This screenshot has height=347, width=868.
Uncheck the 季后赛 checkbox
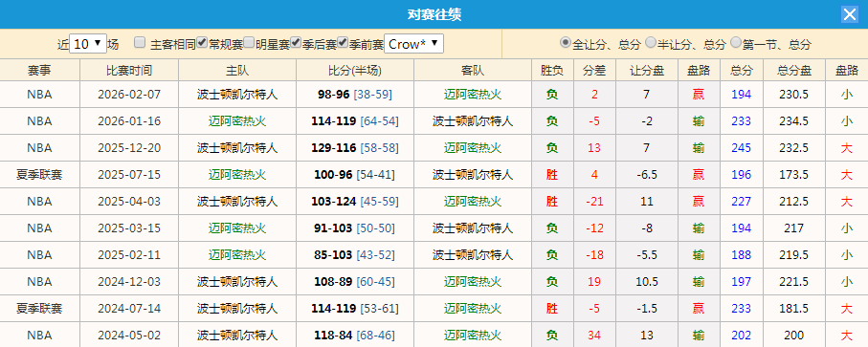click(x=296, y=43)
